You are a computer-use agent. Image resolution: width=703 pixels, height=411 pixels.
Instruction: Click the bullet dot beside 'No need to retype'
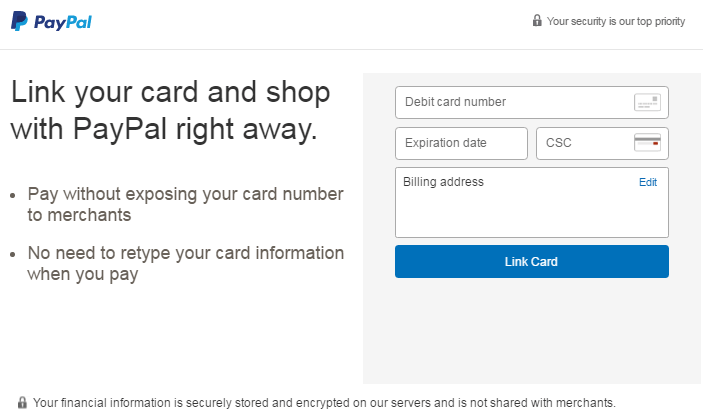(x=12, y=255)
